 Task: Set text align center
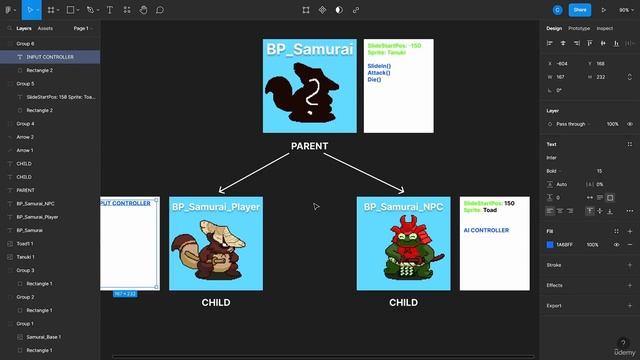[x=560, y=211]
